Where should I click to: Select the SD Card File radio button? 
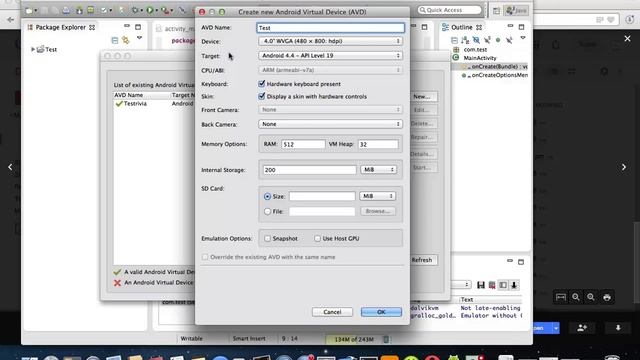tap(267, 211)
